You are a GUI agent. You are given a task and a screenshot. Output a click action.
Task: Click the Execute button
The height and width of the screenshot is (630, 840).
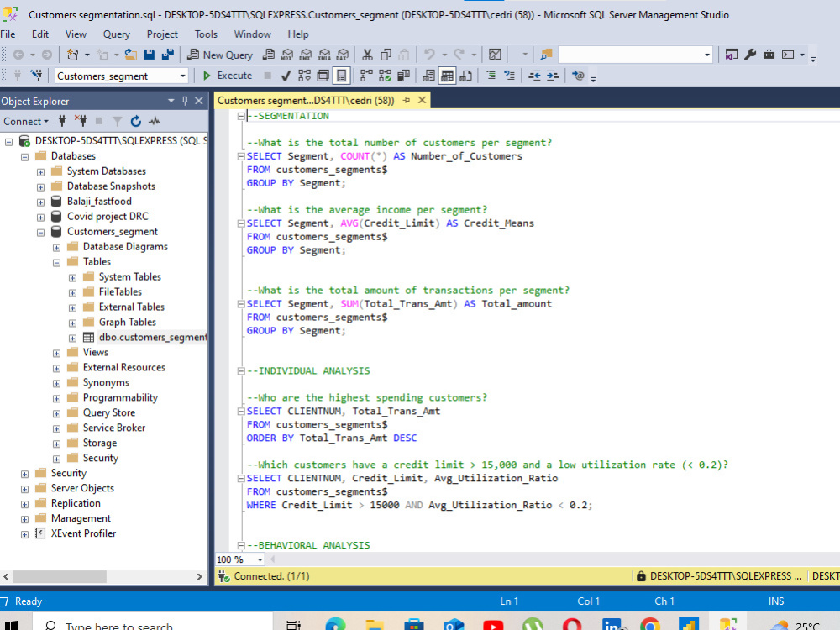[228, 76]
